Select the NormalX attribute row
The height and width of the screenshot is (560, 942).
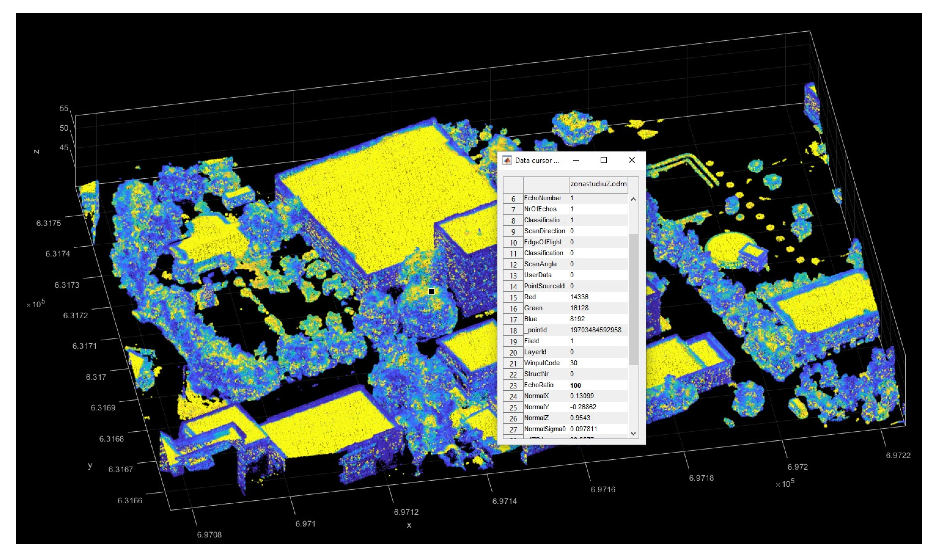coord(538,396)
